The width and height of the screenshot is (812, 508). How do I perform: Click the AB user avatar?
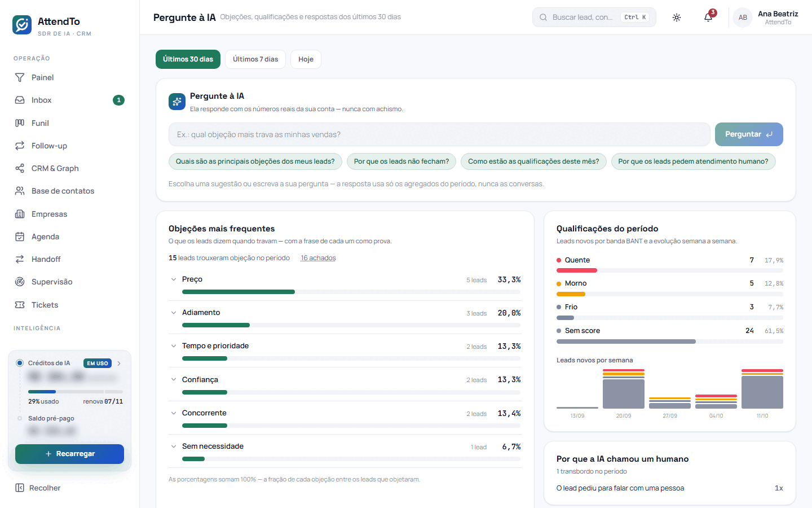[x=743, y=17]
